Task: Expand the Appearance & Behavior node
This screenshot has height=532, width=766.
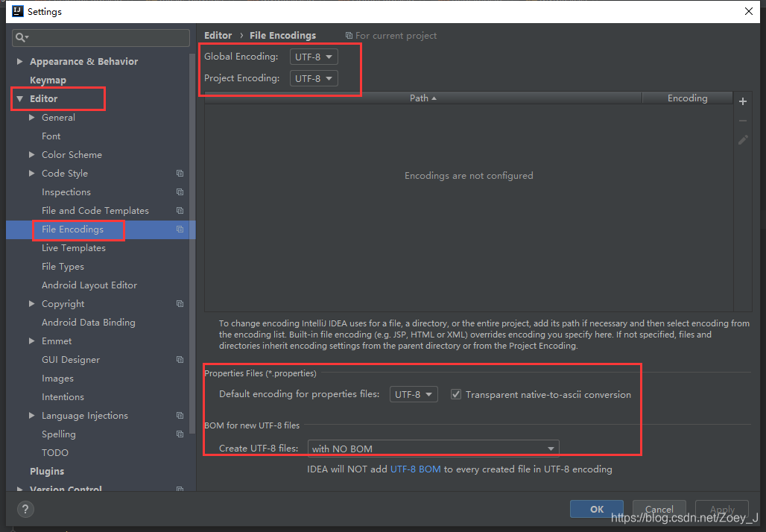Action: (x=19, y=62)
